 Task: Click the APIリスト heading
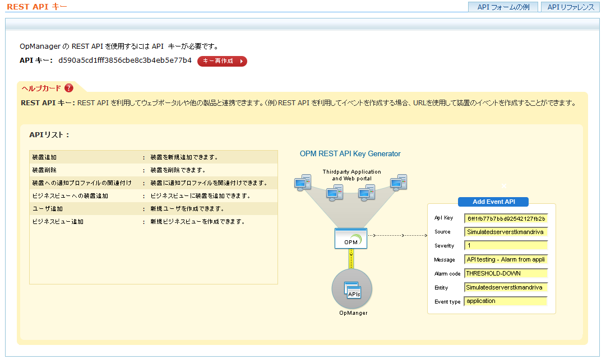49,135
